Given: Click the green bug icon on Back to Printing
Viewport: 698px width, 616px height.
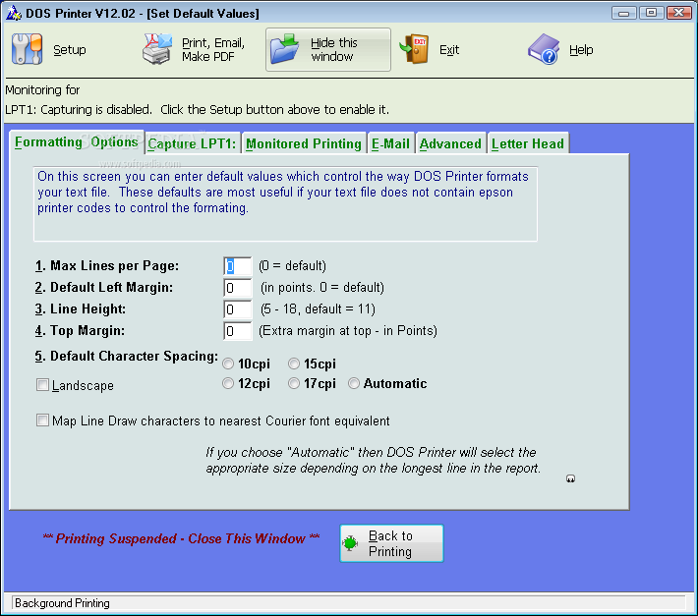Looking at the screenshot, I should pos(350,543).
